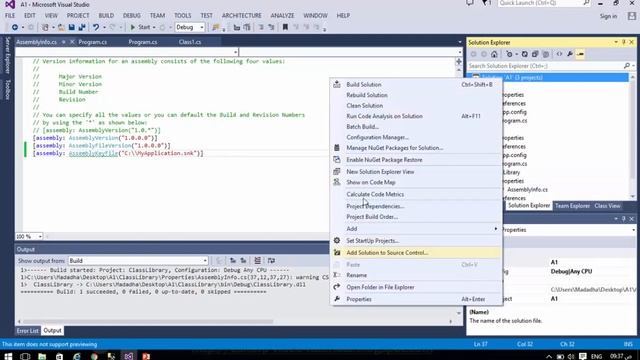Click the bookmark icon in the toolbar

pos(285,27)
